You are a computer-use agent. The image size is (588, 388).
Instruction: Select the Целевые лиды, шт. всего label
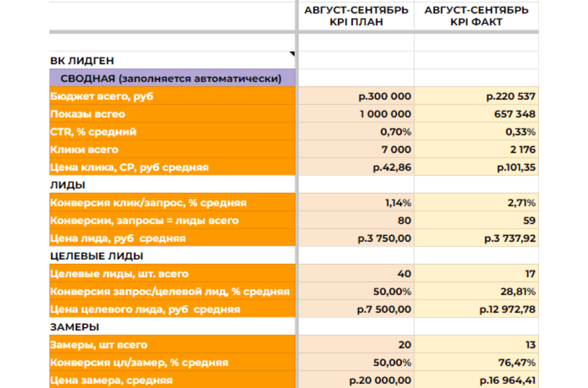click(x=172, y=274)
